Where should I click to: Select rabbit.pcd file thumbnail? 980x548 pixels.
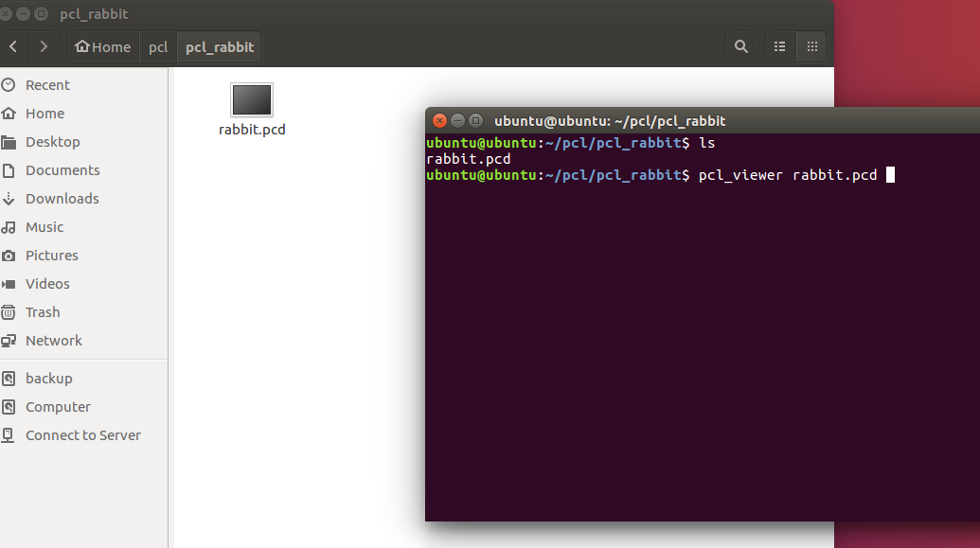(252, 100)
